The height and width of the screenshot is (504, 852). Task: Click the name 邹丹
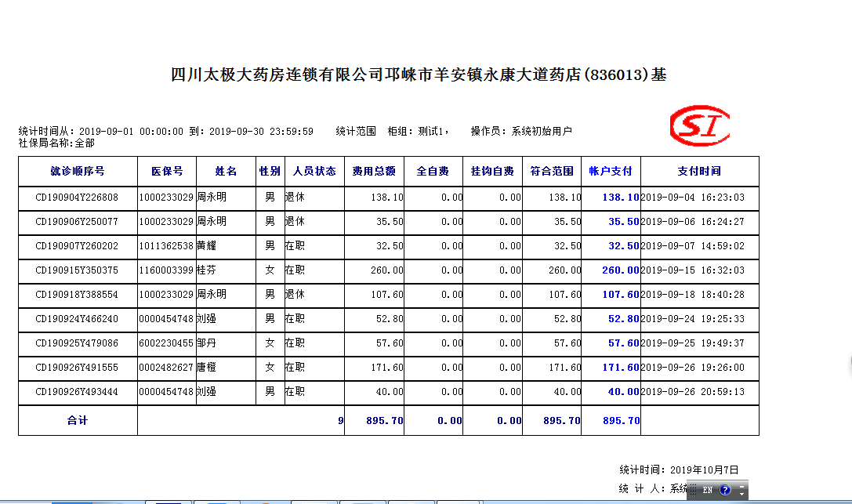tap(206, 343)
